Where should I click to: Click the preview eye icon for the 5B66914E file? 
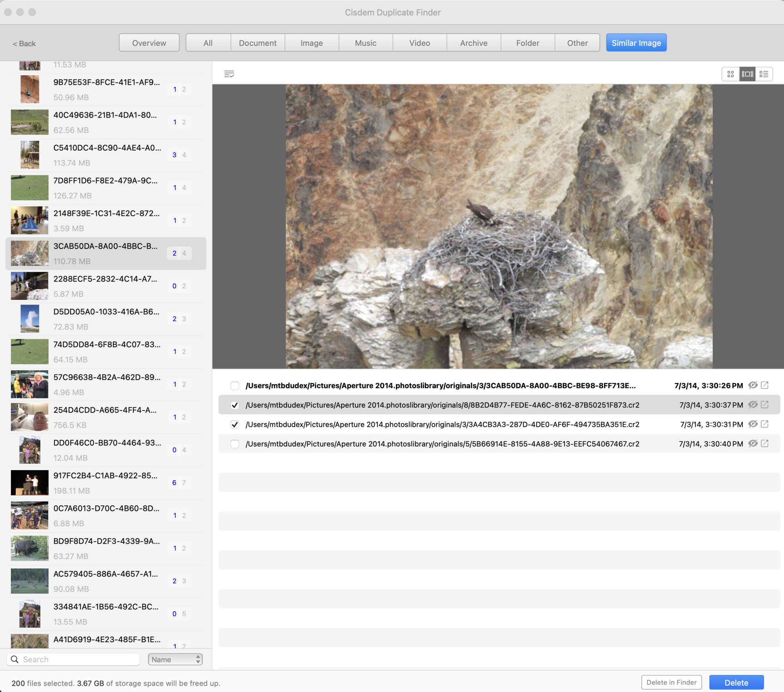click(x=753, y=443)
